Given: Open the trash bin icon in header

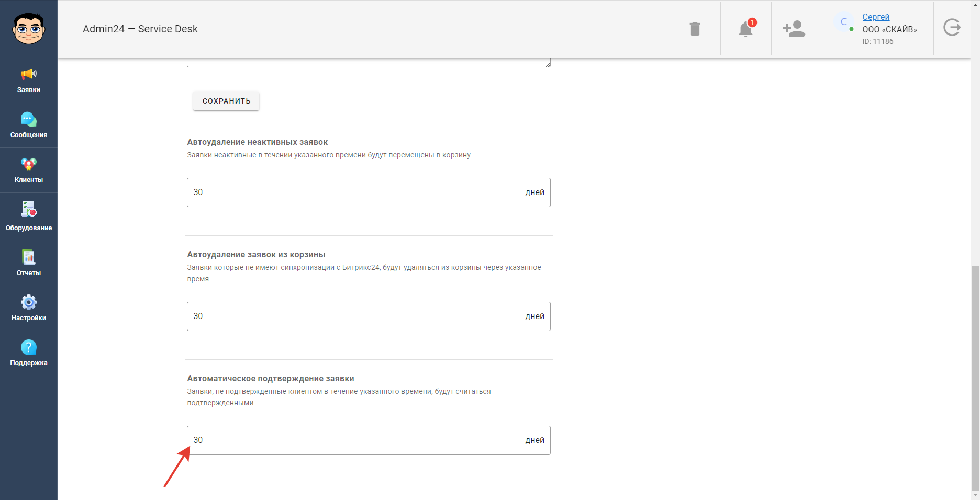Looking at the screenshot, I should [695, 29].
